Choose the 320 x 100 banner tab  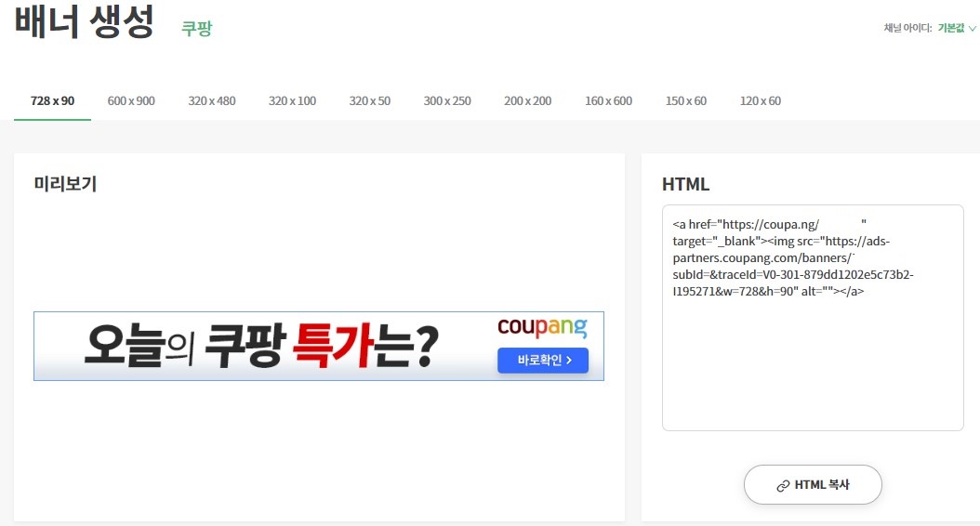point(293,100)
